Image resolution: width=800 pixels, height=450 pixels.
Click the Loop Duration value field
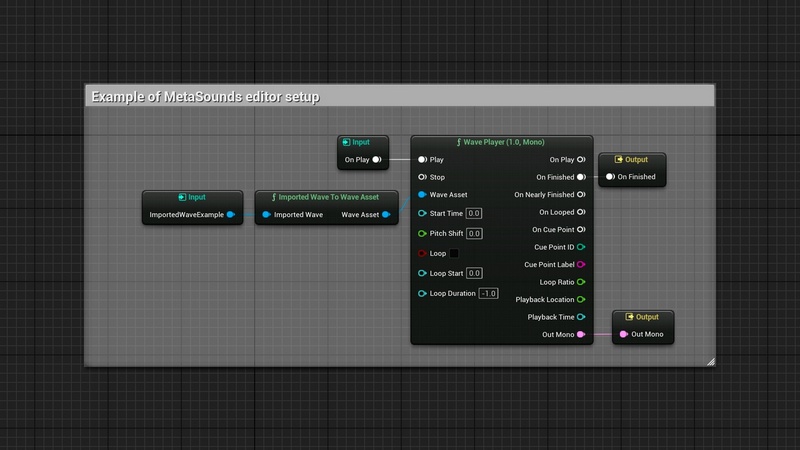488,293
